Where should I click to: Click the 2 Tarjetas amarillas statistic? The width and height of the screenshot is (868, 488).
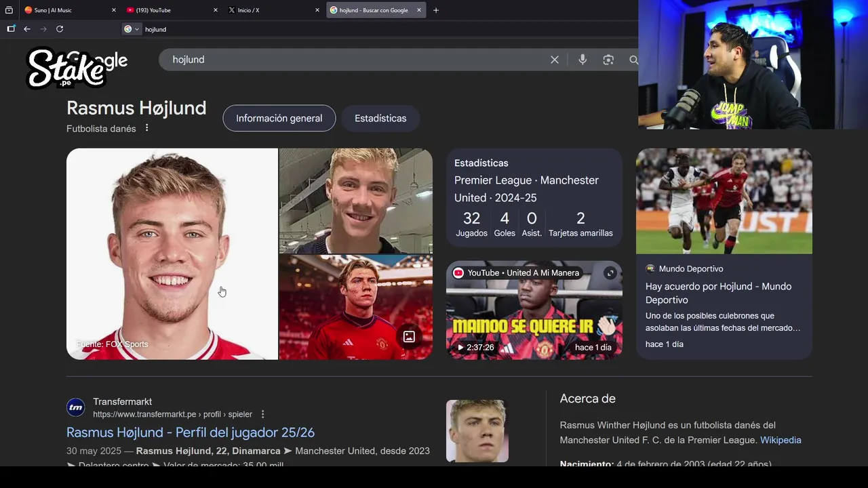click(x=580, y=224)
